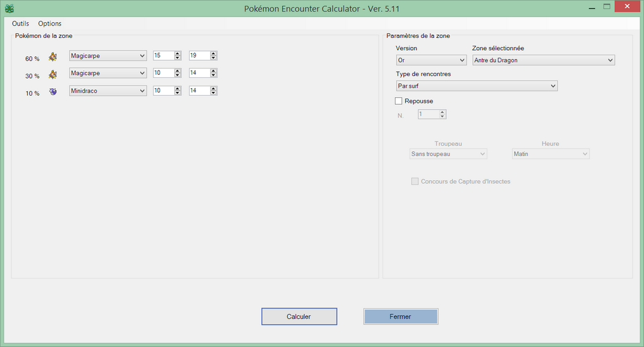Click the 30% row minimum level field

163,73
